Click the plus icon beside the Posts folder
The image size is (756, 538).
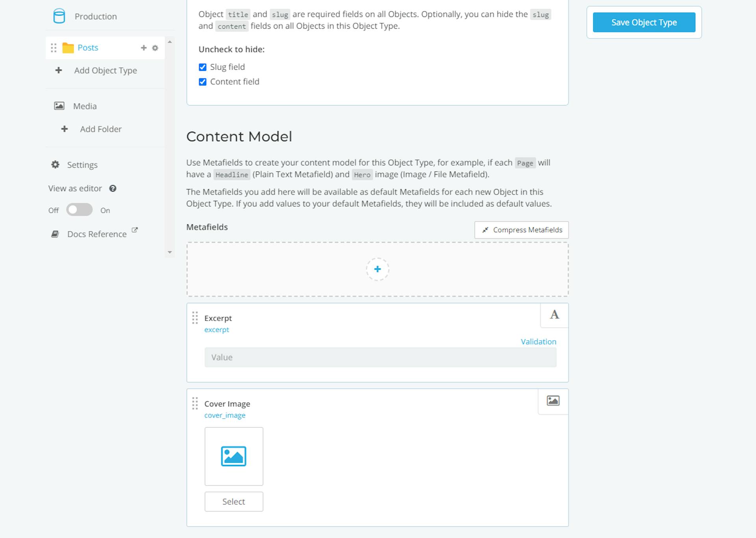[x=144, y=47]
